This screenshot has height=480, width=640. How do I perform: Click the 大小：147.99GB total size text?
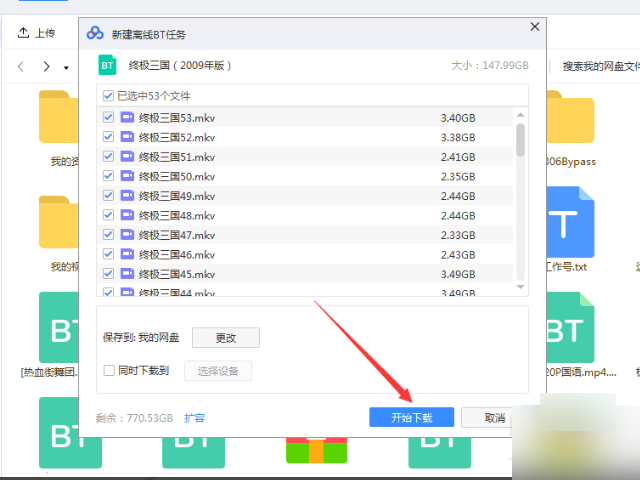[490, 65]
